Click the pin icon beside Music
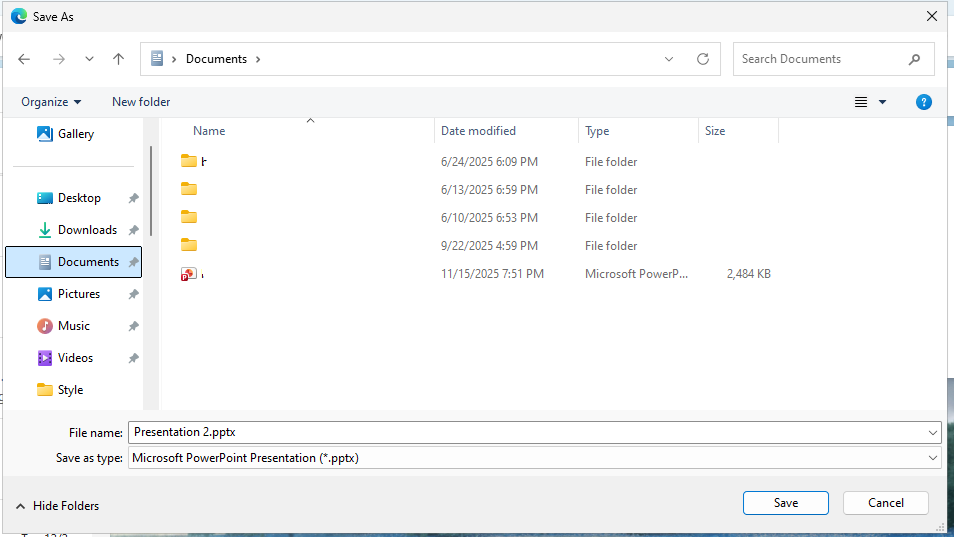 133,326
